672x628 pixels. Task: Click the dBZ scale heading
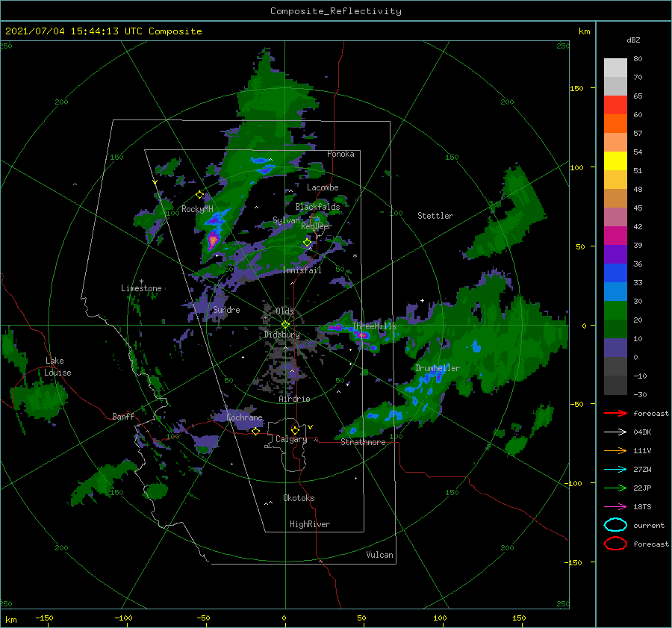[633, 40]
